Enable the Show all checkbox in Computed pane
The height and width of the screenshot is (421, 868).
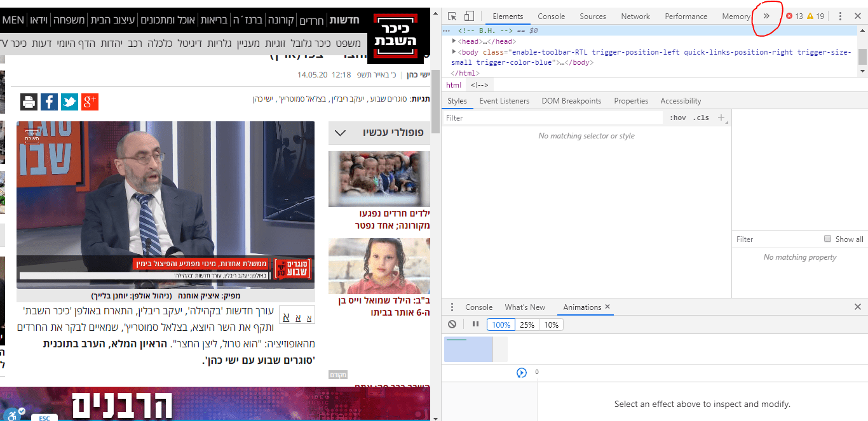[827, 239]
